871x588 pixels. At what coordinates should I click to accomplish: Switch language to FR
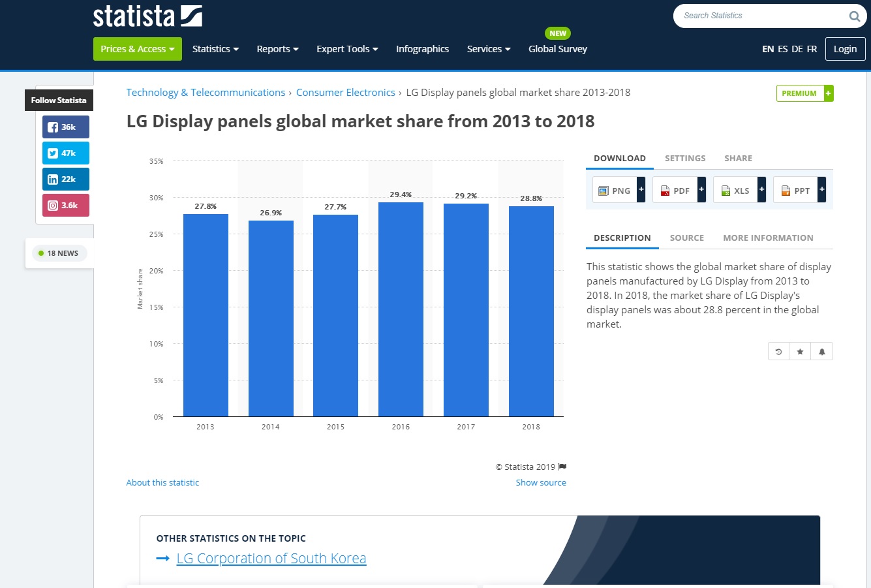812,49
